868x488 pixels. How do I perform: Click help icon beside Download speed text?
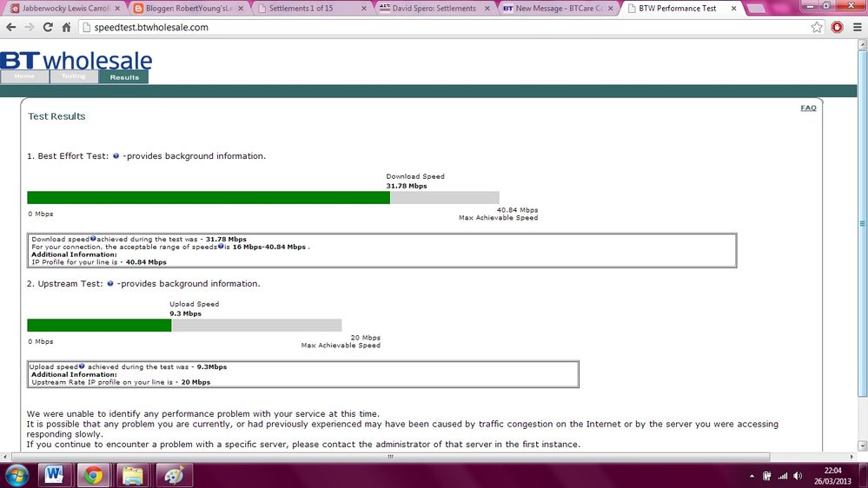(93, 239)
